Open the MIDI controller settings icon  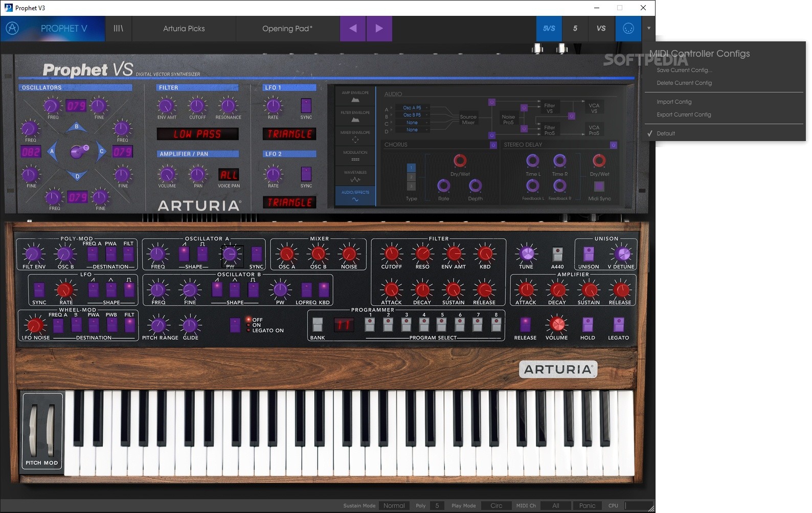[x=628, y=28]
